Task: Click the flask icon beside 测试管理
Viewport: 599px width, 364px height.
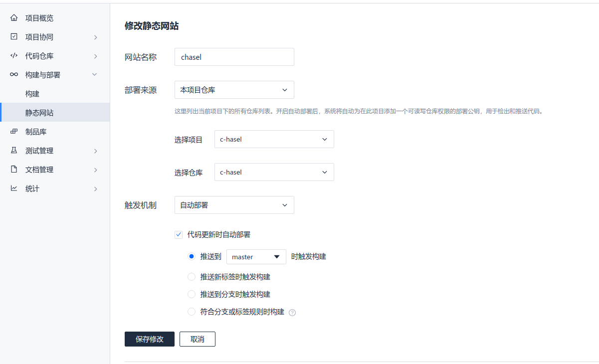Action: pyautogui.click(x=14, y=151)
